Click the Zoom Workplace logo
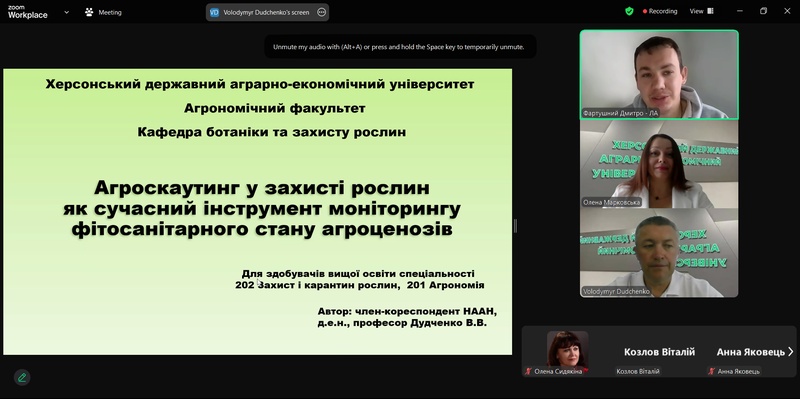The width and height of the screenshot is (800, 399). (28, 12)
